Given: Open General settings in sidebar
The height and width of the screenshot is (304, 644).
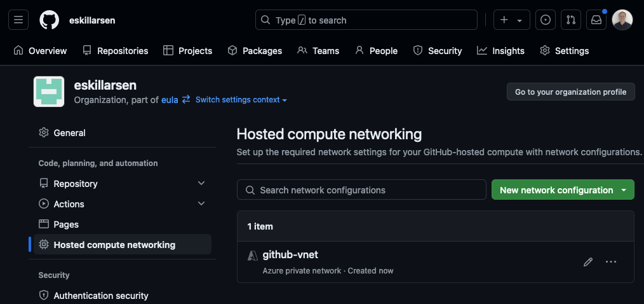Looking at the screenshot, I should click(123, 133).
